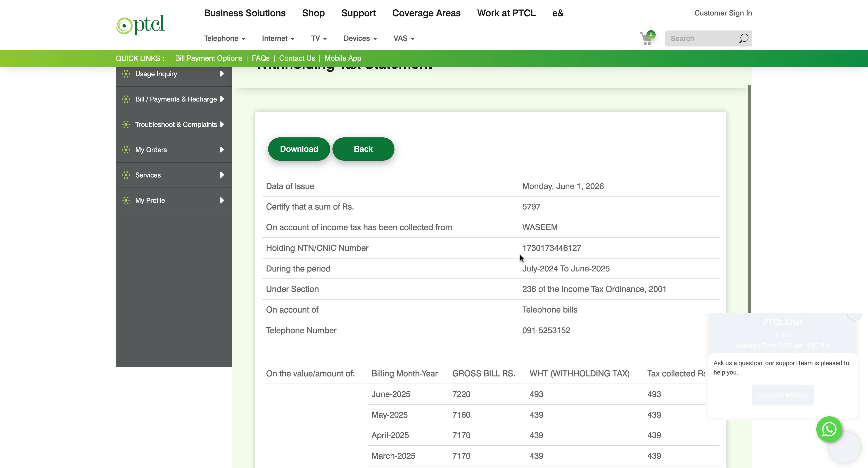
Task: Click Billing Month-Year column header
Action: coord(404,374)
